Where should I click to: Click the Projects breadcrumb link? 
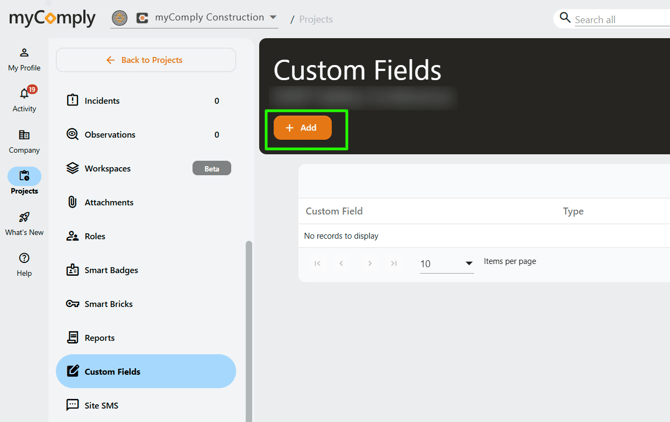point(316,19)
